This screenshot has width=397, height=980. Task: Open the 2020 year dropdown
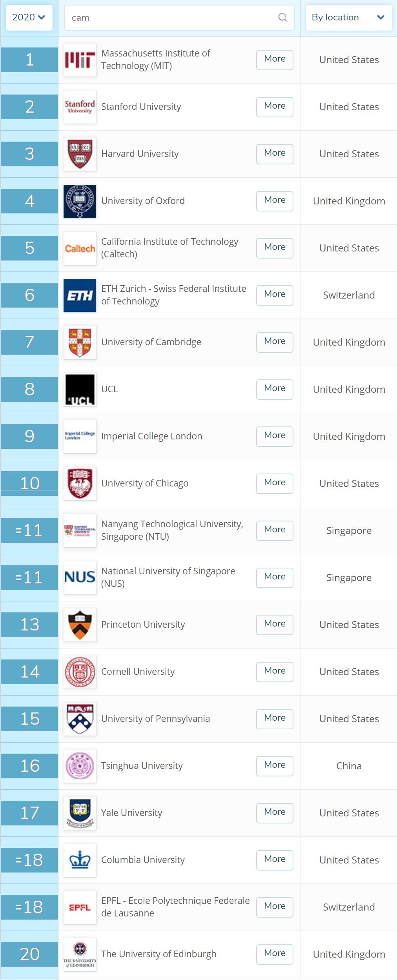click(29, 17)
